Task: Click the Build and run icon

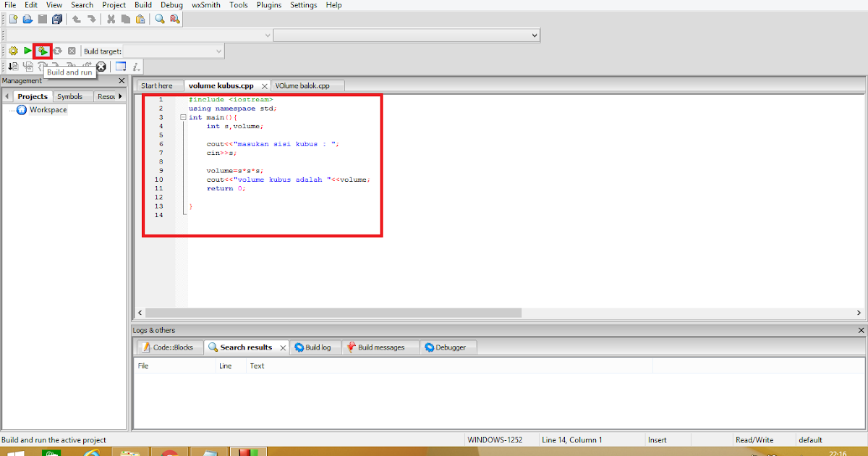Action: (x=42, y=51)
